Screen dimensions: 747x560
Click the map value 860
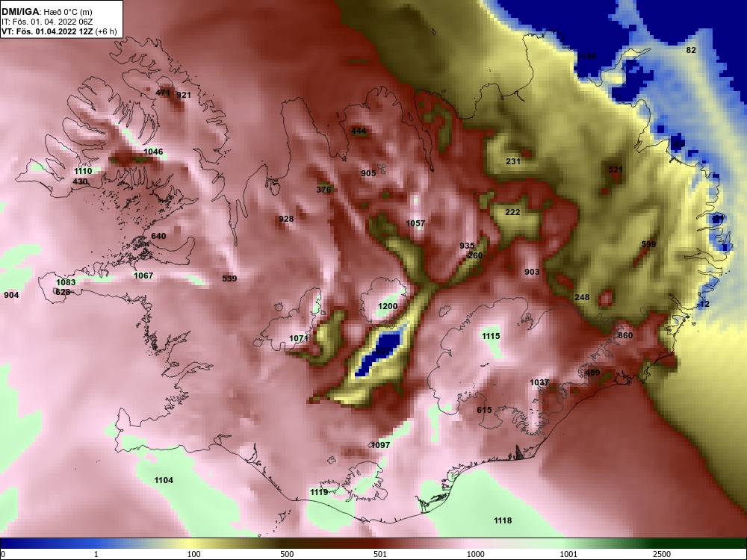click(625, 335)
